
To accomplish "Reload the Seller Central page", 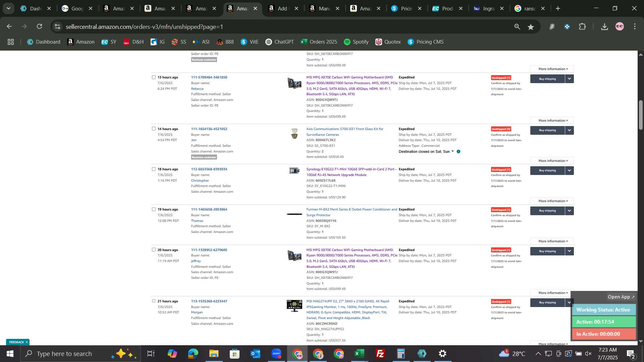I will click(40, 26).
